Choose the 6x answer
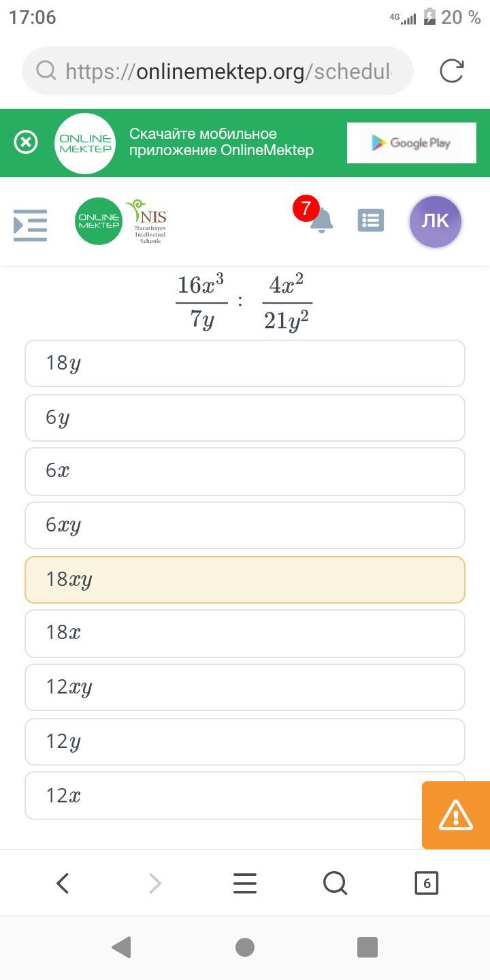The height and width of the screenshot is (980, 490). pos(245,471)
